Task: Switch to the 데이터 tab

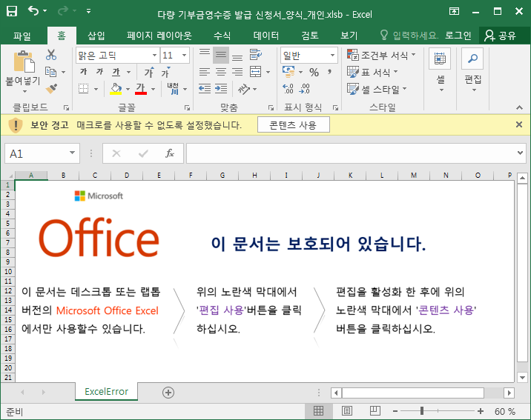Action: point(265,35)
